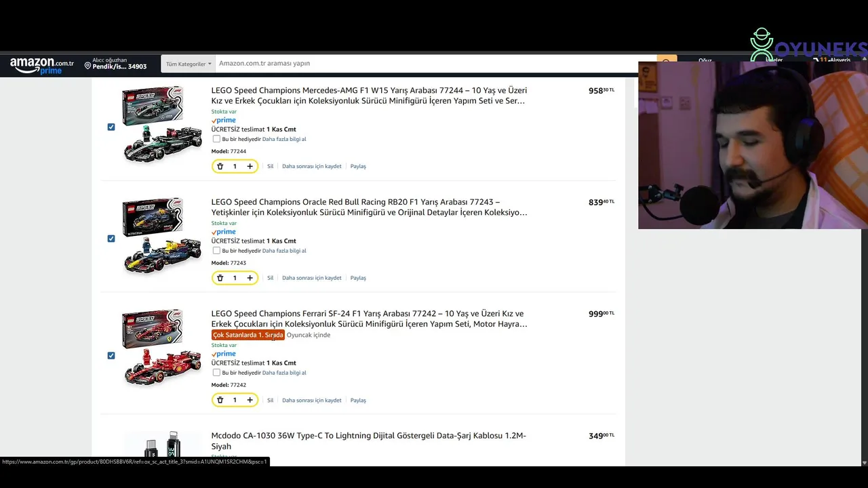Click Sil for the Ferrari SF-24 set
This screenshot has height=488, width=868.
click(270, 400)
